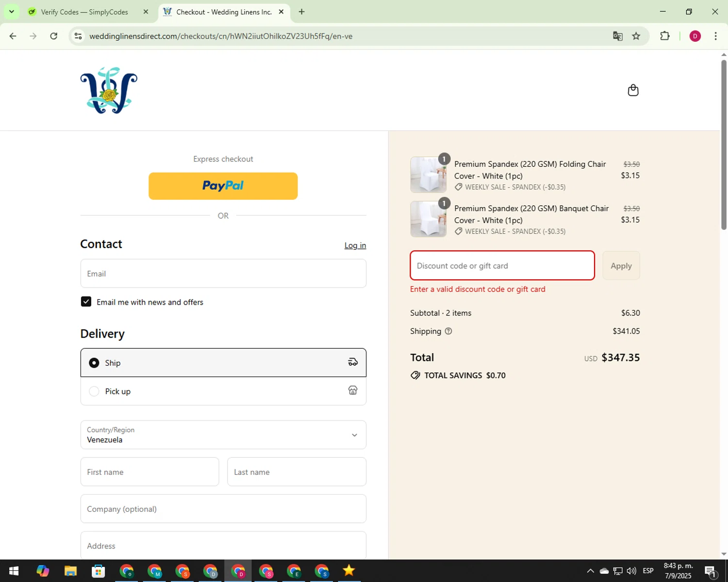Viewport: 728px width, 582px height.
Task: Open the browser Extensions puzzle icon
Action: [665, 36]
